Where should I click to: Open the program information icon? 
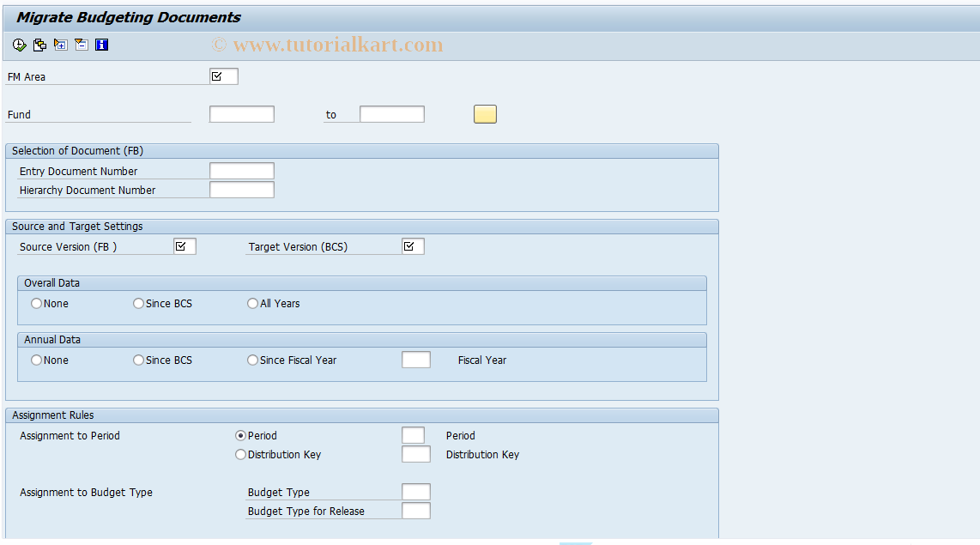tap(101, 45)
